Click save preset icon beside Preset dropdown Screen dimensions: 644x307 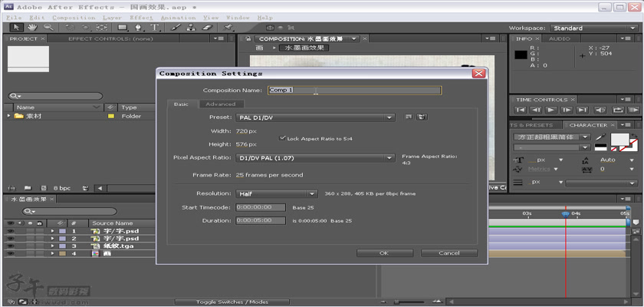[x=409, y=117]
